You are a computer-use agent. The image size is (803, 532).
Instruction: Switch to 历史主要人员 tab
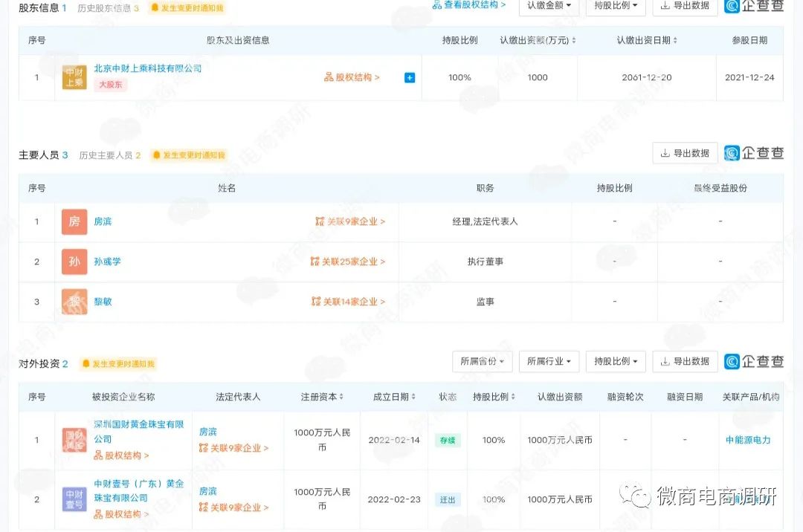click(x=109, y=155)
